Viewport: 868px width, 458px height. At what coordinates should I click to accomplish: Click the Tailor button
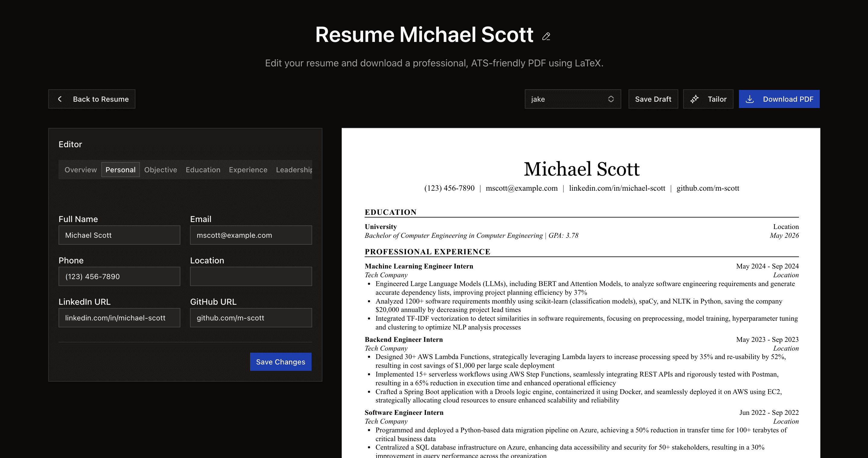708,99
